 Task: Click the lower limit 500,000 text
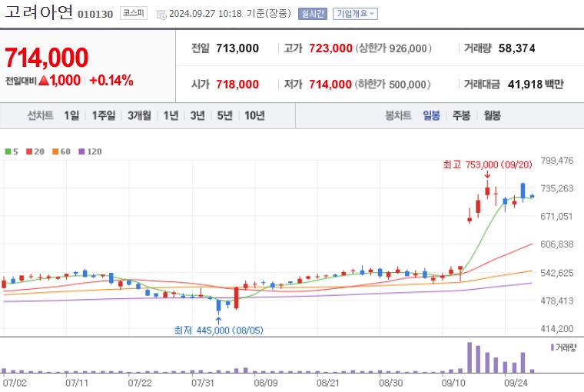click(x=392, y=85)
